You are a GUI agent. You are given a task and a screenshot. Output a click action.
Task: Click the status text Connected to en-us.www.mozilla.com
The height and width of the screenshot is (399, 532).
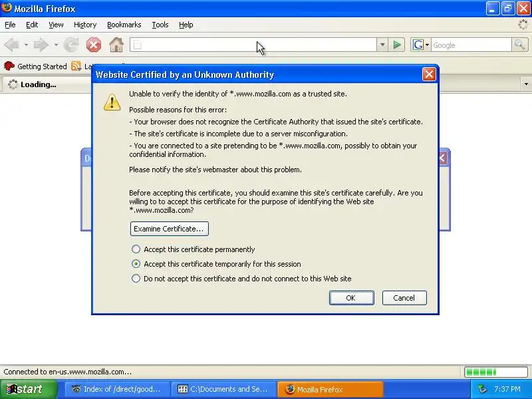pyautogui.click(x=68, y=372)
